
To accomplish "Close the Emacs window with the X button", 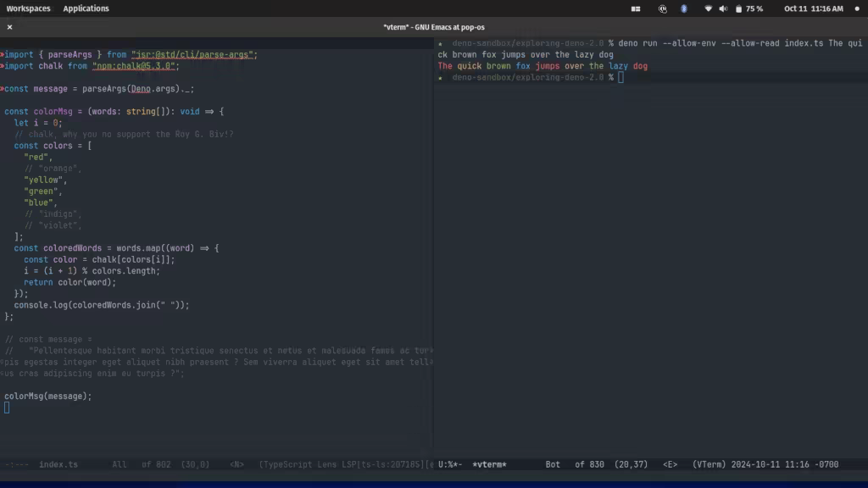I will 9,27.
